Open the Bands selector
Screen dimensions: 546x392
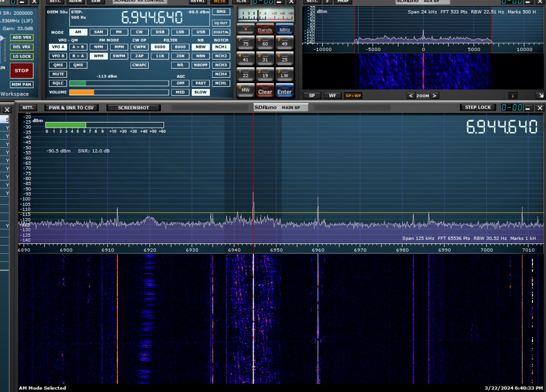(265, 30)
